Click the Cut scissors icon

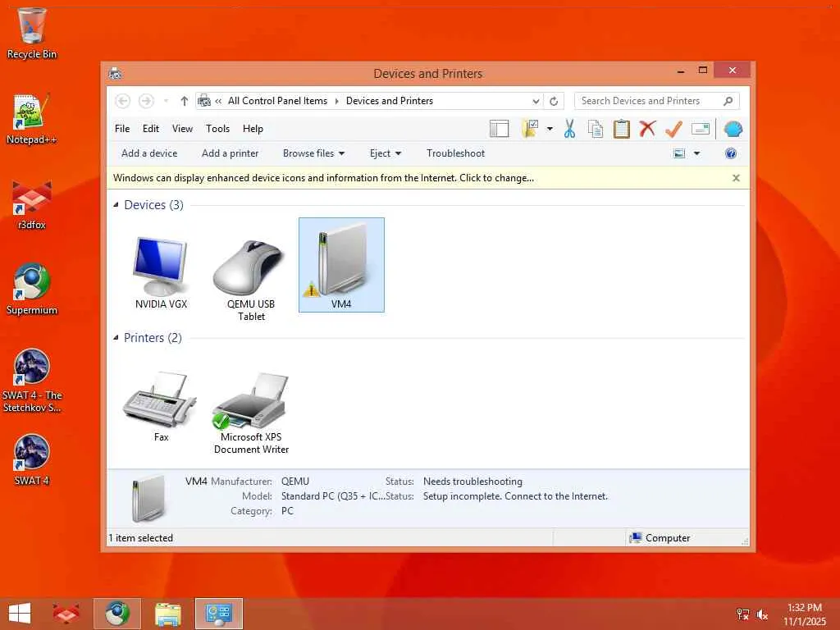[x=569, y=129]
